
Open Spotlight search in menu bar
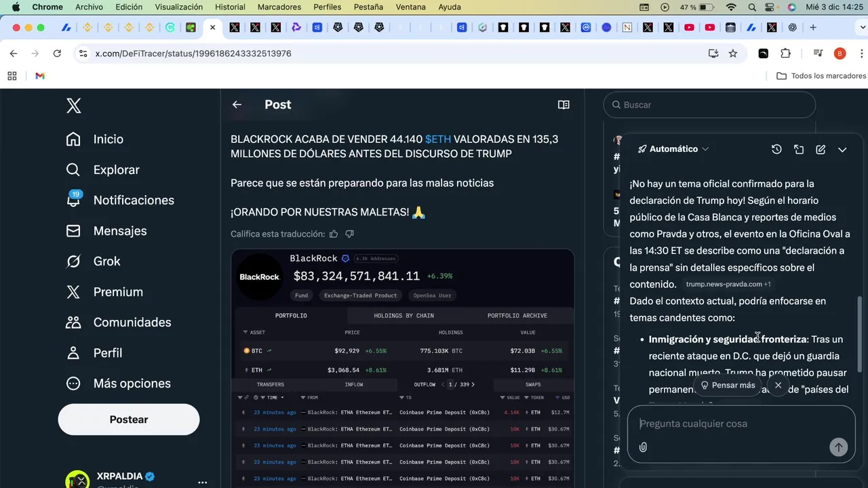753,7
